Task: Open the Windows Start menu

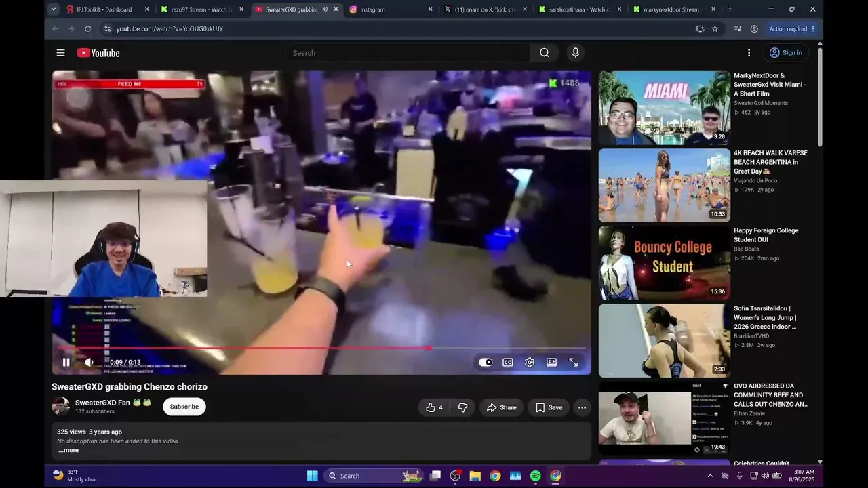Action: [313, 476]
